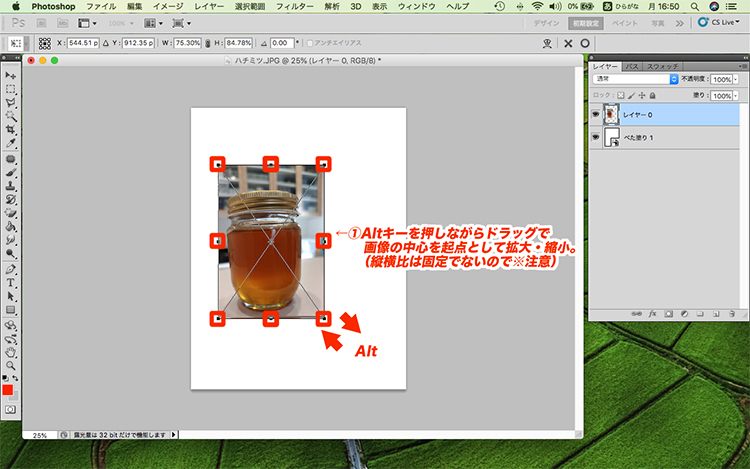
Task: Open the ウィンドウ menu
Action: click(417, 6)
